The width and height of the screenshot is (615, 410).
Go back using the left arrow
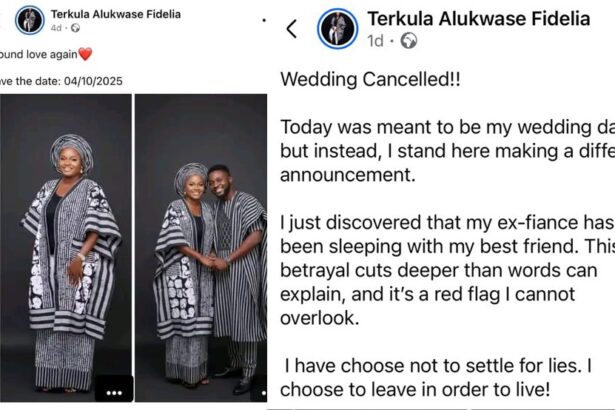pyautogui.click(x=292, y=29)
